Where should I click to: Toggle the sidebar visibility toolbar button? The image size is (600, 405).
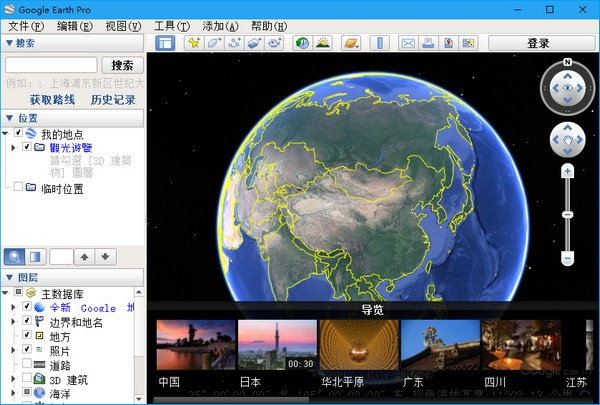166,43
